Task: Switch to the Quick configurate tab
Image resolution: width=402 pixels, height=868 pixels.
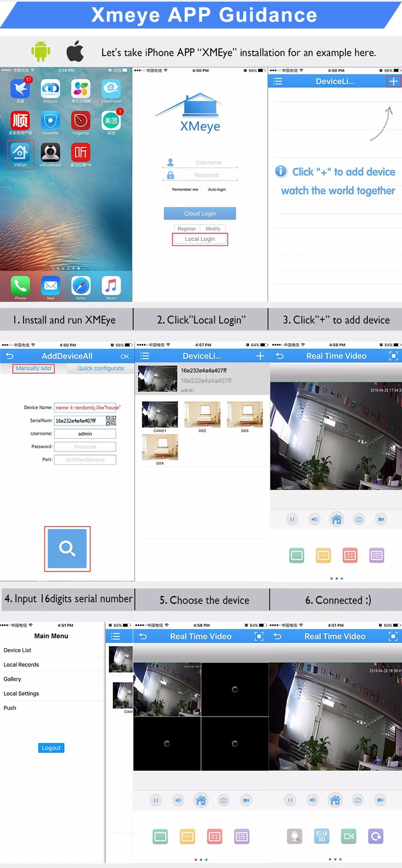Action: click(x=100, y=368)
